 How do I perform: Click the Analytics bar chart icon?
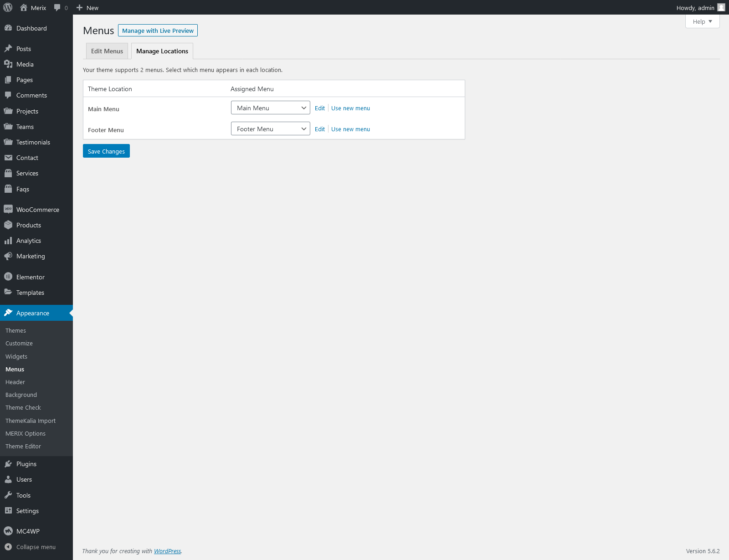(8, 240)
